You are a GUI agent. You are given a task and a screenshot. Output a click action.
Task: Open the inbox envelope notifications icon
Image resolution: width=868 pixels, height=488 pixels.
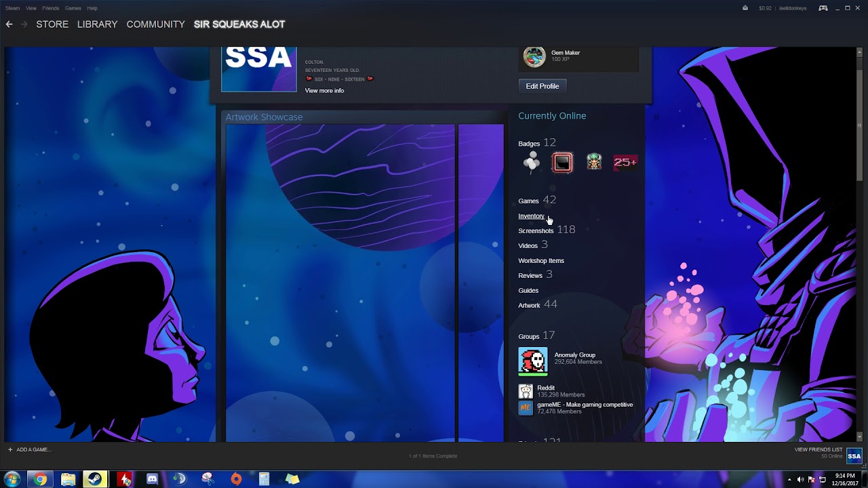745,8
